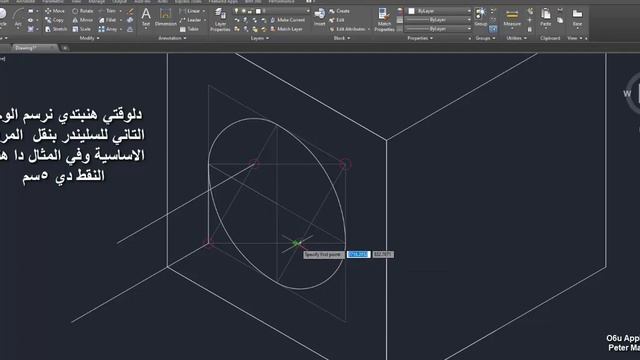
Task: Open lineweight ByLayer dropdown
Action: (x=469, y=20)
